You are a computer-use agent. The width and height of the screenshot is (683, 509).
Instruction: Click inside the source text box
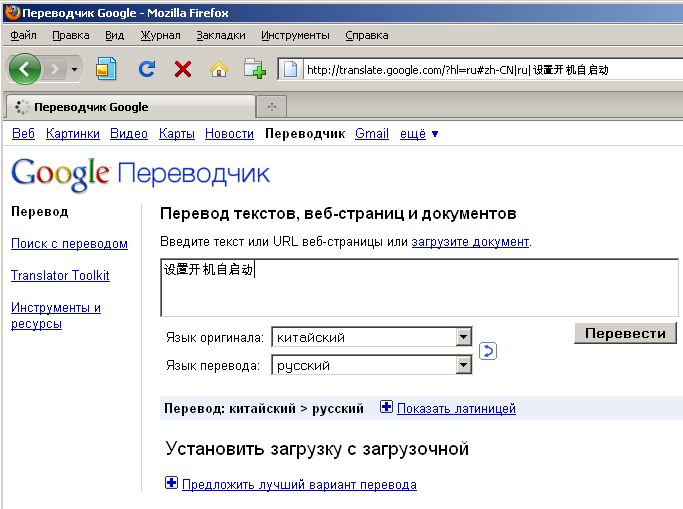pyautogui.click(x=419, y=287)
